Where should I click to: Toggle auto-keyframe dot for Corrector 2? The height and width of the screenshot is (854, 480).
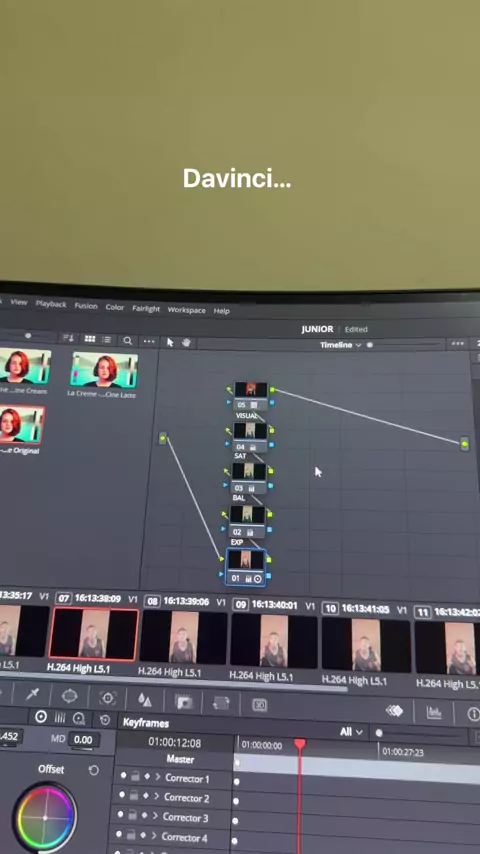tap(122, 795)
